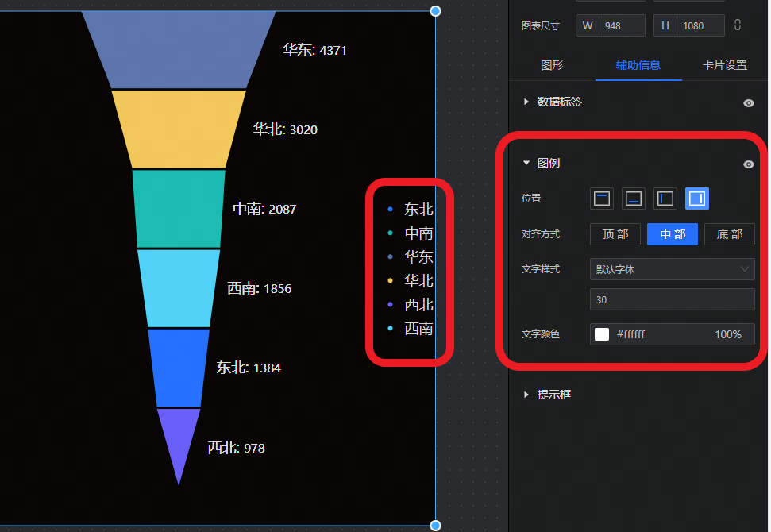This screenshot has height=532, width=771.
Task: Select 中部 alignment option
Action: pyautogui.click(x=672, y=234)
